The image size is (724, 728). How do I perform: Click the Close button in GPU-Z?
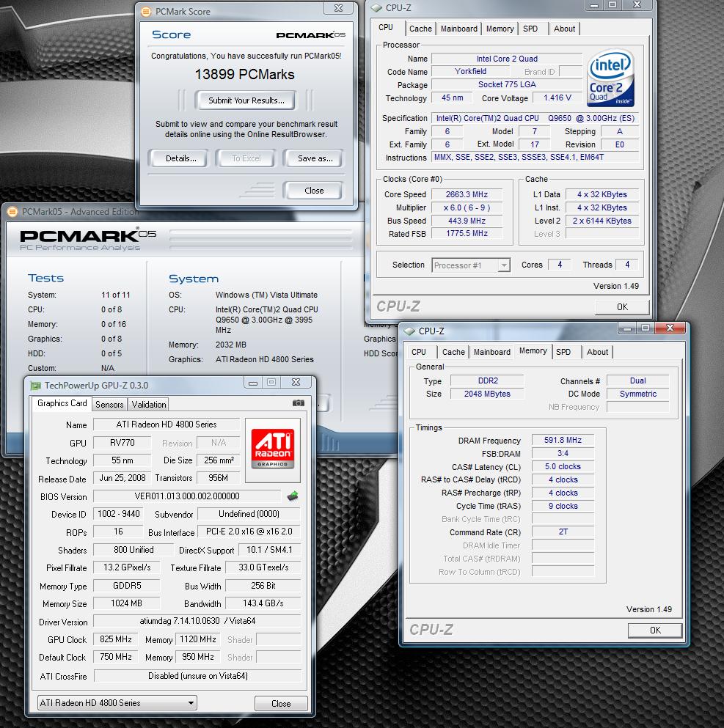[281, 703]
